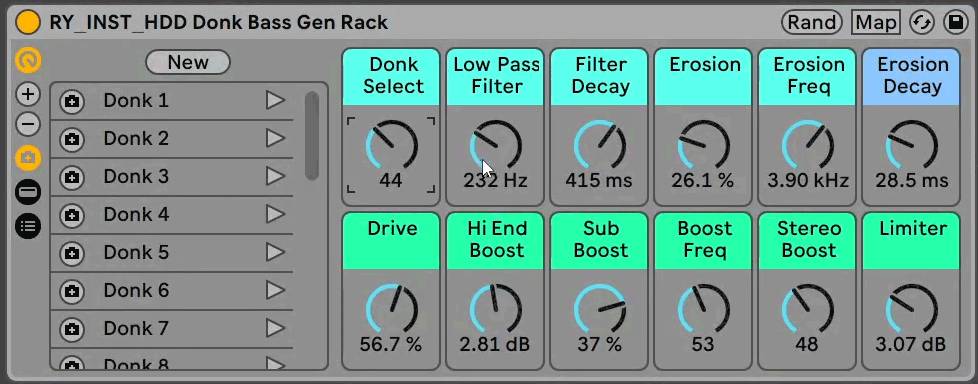
Task: Create a new macro variation with New
Action: click(188, 62)
